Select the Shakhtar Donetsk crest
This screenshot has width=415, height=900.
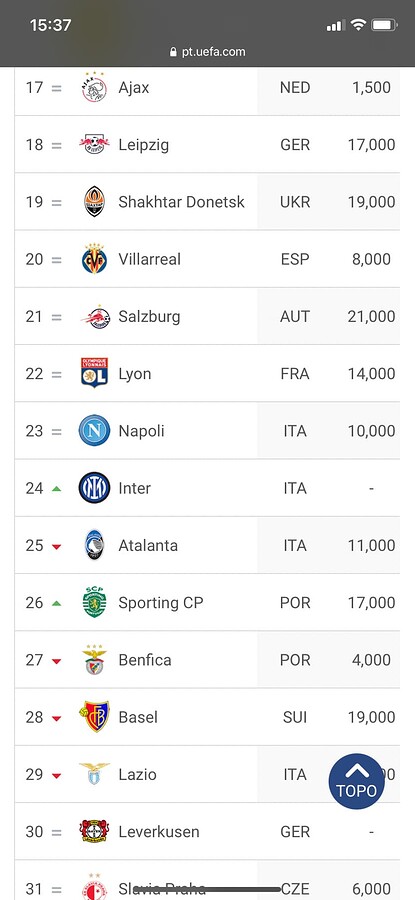pos(94,201)
